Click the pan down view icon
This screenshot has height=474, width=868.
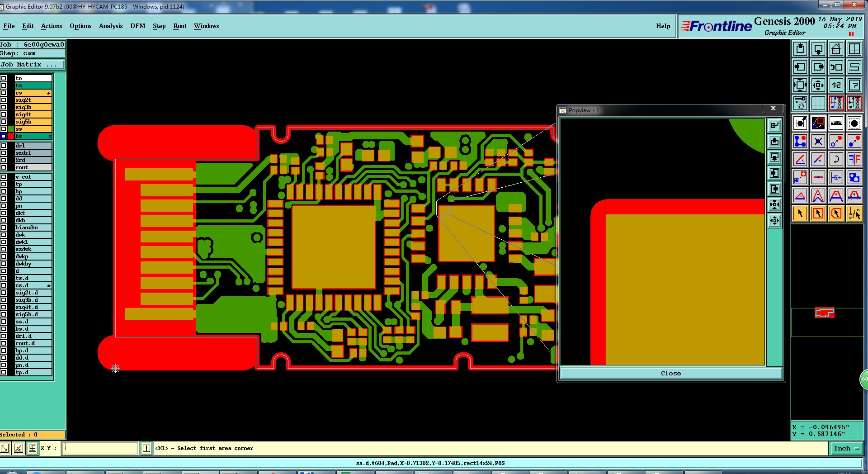(x=818, y=49)
